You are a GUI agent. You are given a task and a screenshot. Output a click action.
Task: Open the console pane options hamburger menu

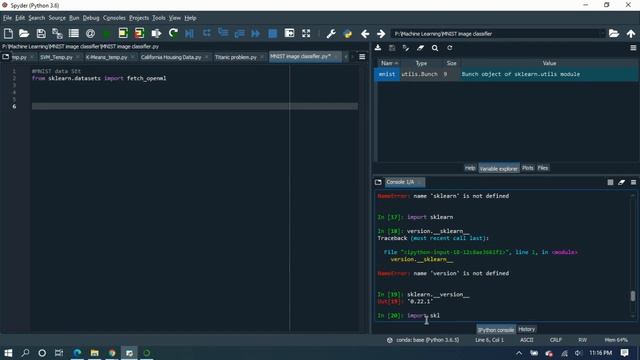pyautogui.click(x=633, y=182)
